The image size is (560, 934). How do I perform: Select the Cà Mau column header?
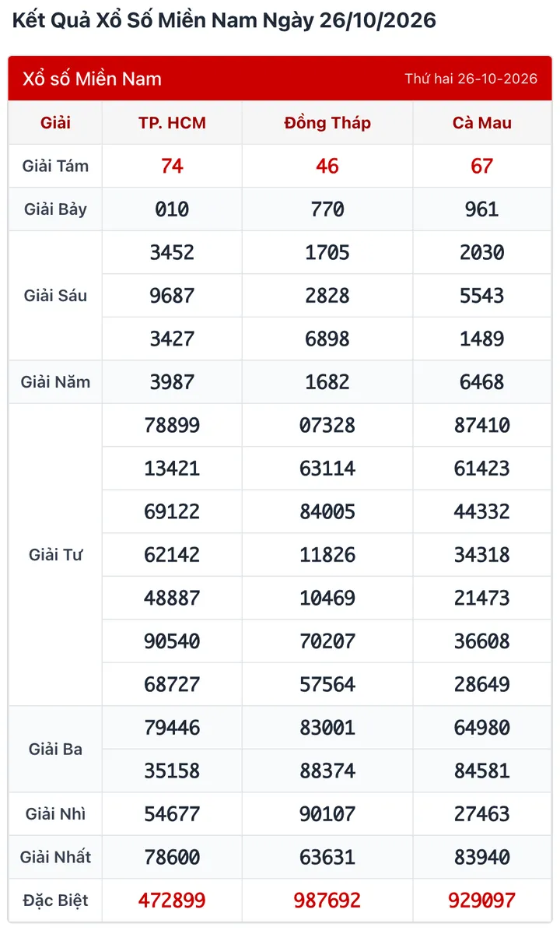tap(482, 123)
